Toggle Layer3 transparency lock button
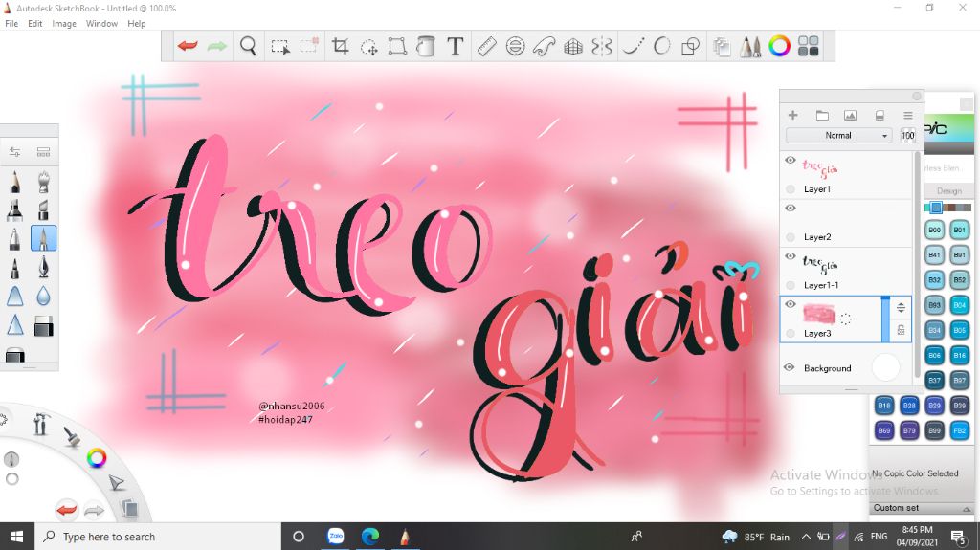 [901, 330]
